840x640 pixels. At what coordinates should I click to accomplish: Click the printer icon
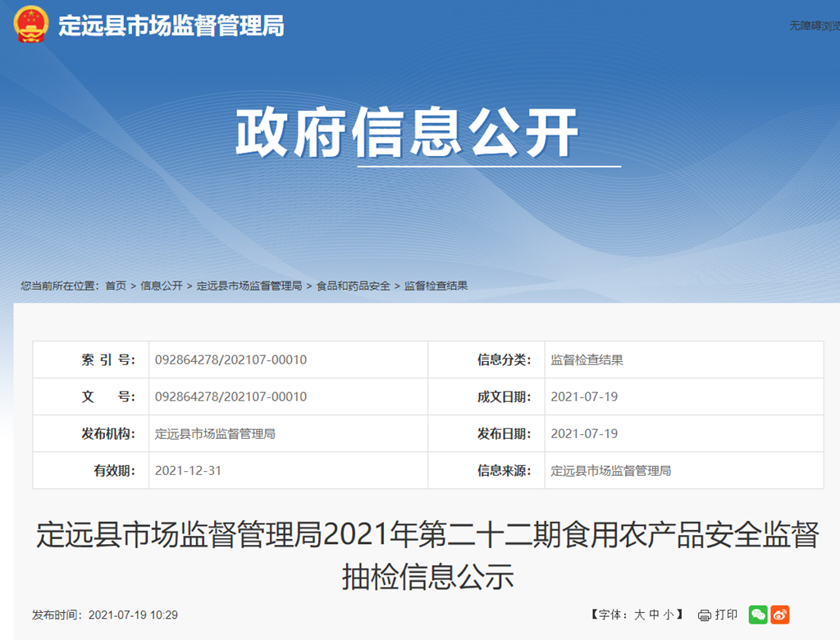tap(704, 615)
